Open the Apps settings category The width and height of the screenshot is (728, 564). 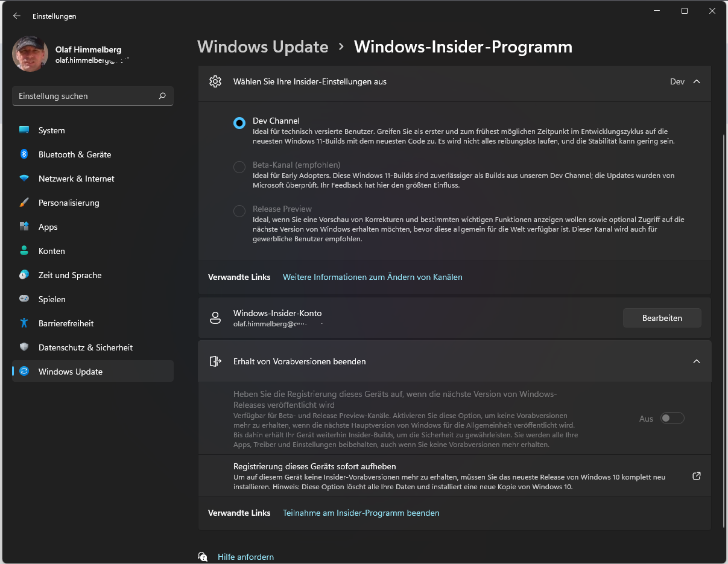pyautogui.click(x=48, y=227)
